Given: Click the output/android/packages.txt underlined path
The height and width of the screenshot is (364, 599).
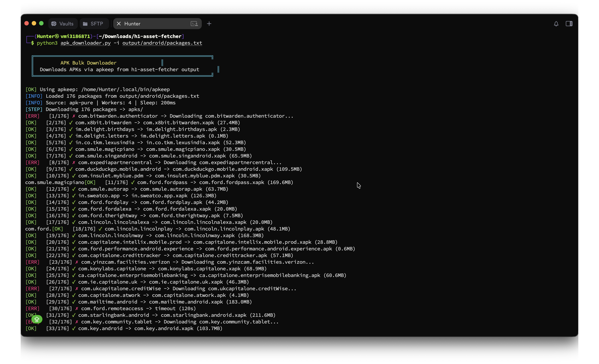Looking at the screenshot, I should pyautogui.click(x=162, y=43).
